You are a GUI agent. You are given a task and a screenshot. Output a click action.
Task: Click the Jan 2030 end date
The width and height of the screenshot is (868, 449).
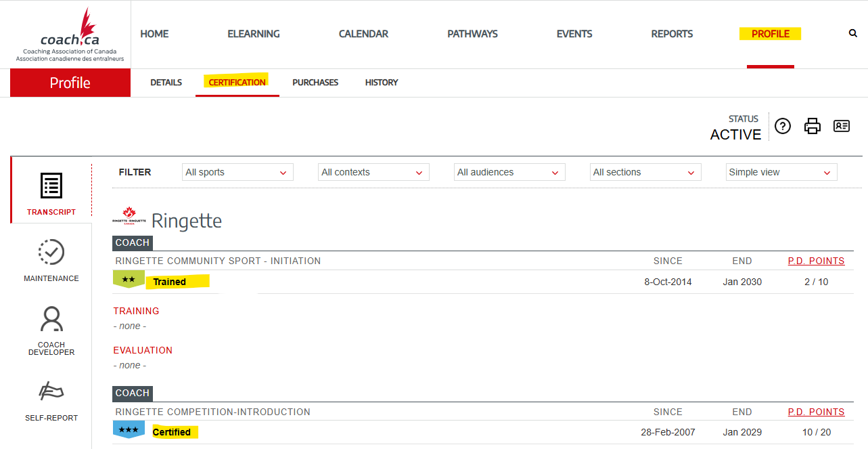point(742,282)
